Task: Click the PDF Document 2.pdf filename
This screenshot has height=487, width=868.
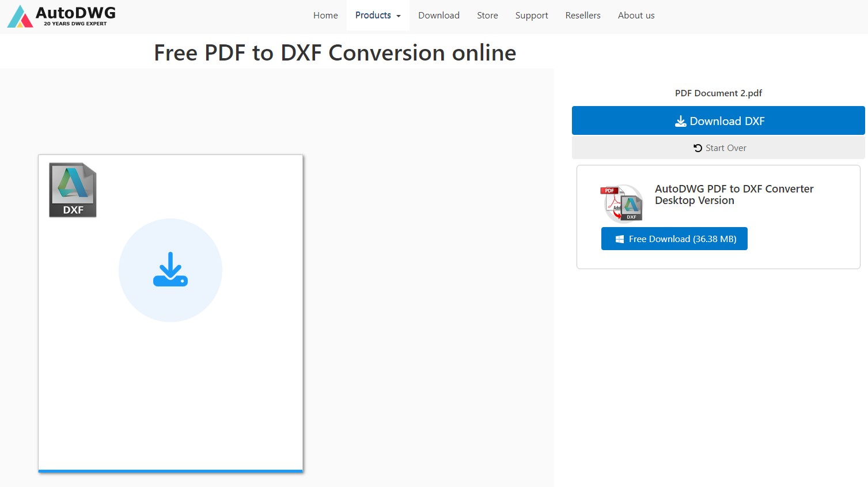Action: coord(718,93)
